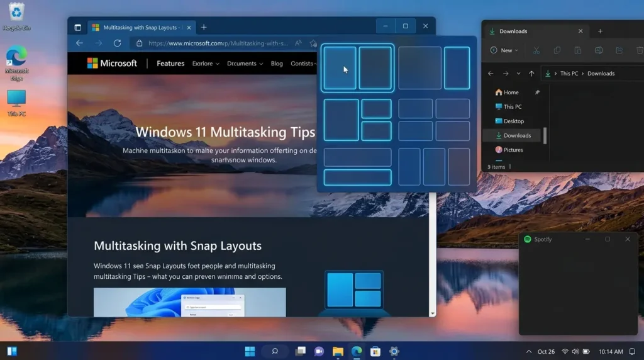Snap to narrow right zone of second layout

pyautogui.click(x=457, y=68)
